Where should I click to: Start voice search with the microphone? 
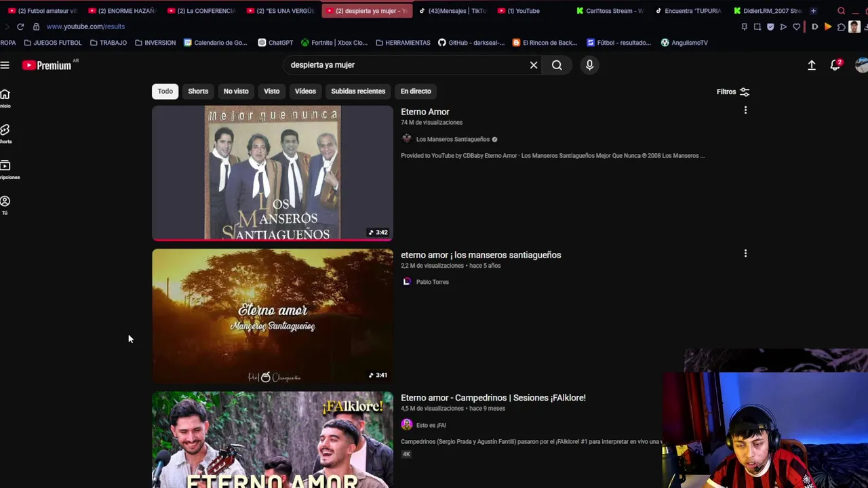589,65
